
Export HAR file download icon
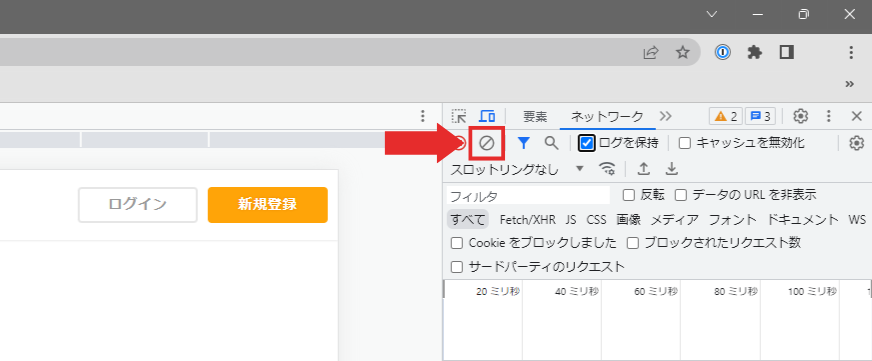tap(672, 169)
